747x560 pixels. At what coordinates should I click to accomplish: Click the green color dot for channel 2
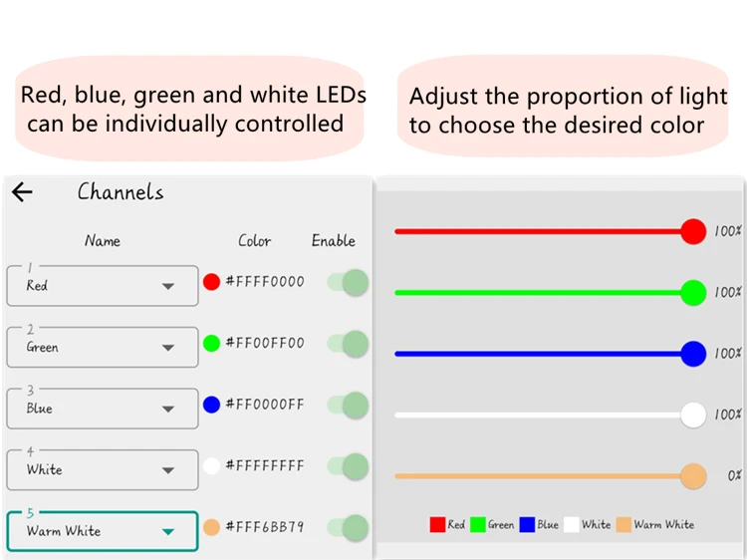point(211,343)
